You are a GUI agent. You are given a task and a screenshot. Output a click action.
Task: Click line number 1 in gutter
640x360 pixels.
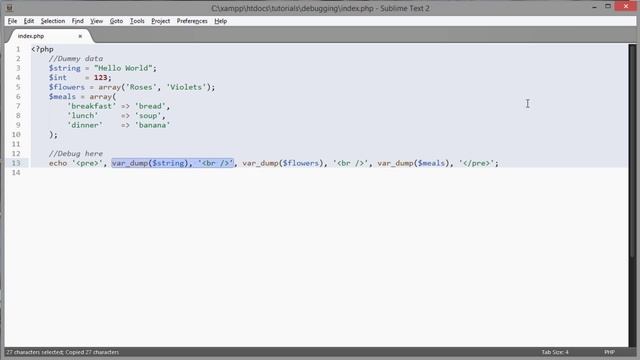(18, 49)
